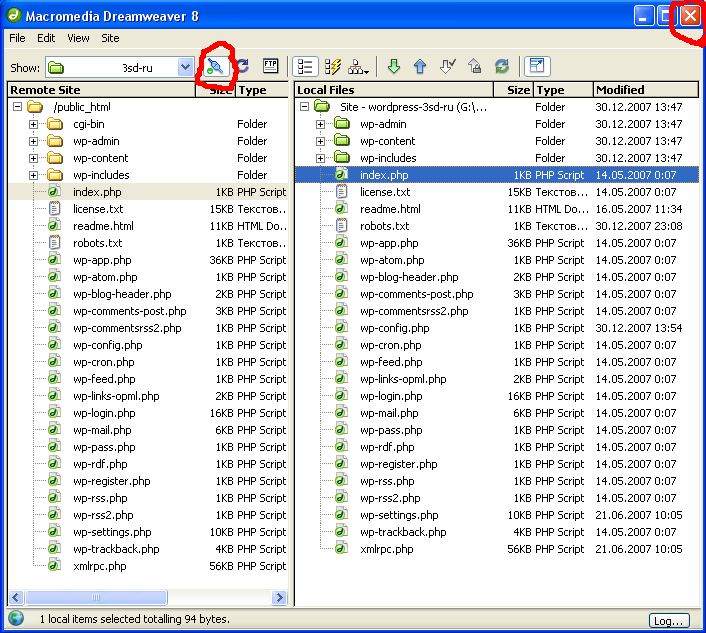This screenshot has width=706, height=633.
Task: Sort local files by Modified column
Action: click(646, 90)
